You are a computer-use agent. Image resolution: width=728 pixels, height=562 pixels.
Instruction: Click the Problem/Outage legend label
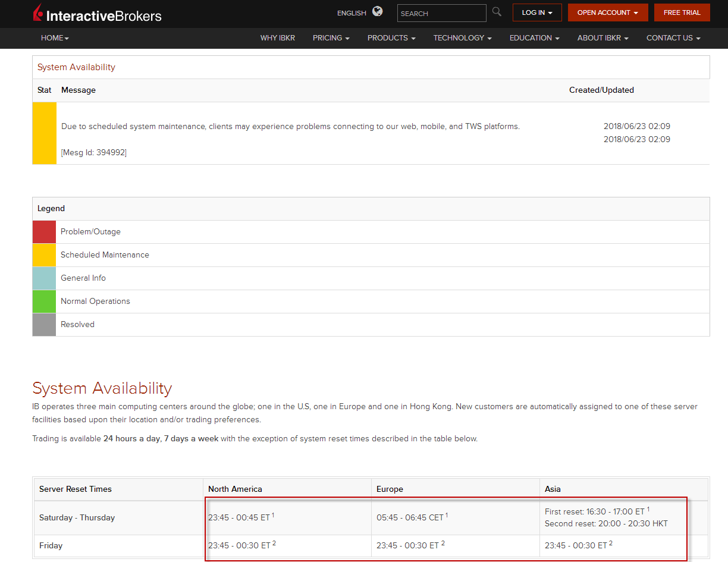pyautogui.click(x=90, y=232)
